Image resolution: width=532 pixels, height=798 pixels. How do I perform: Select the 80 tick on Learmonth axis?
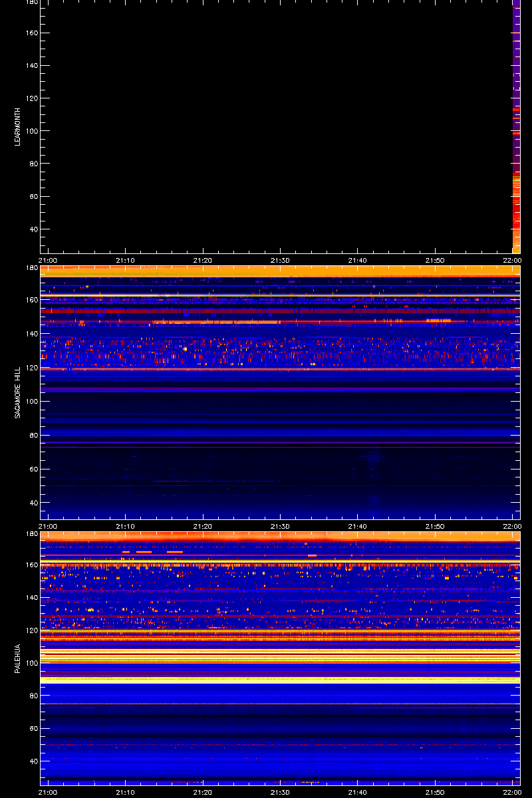(x=33, y=164)
